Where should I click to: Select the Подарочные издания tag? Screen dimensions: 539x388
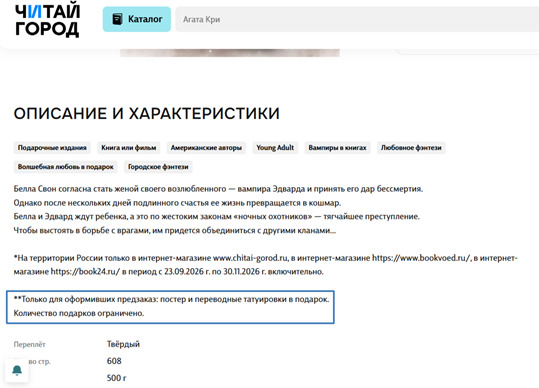pyautogui.click(x=52, y=148)
